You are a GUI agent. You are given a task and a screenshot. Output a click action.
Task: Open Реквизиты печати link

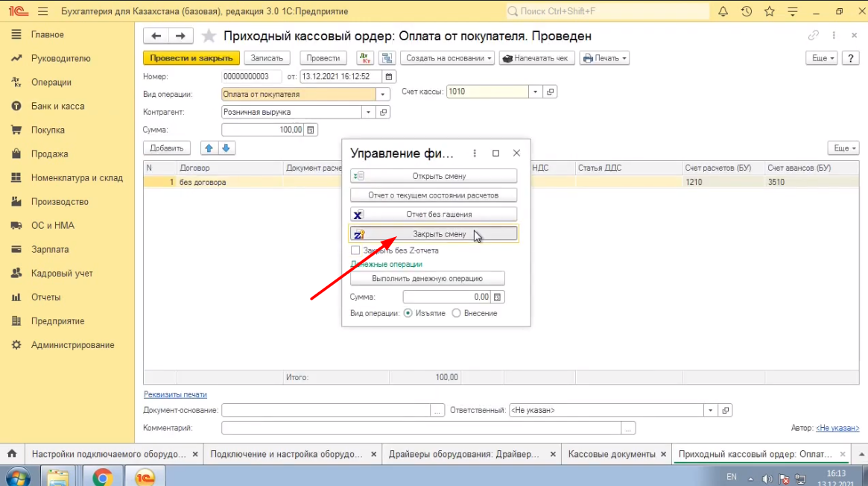point(175,394)
